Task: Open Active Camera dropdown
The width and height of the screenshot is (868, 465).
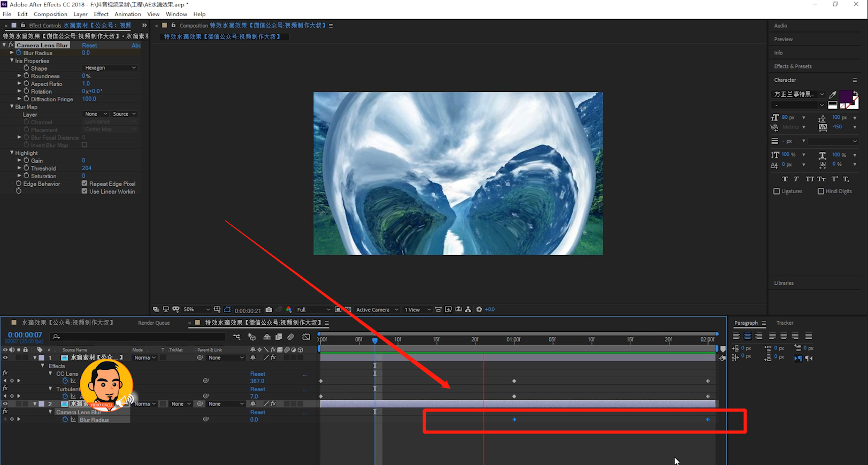Action: 378,309
